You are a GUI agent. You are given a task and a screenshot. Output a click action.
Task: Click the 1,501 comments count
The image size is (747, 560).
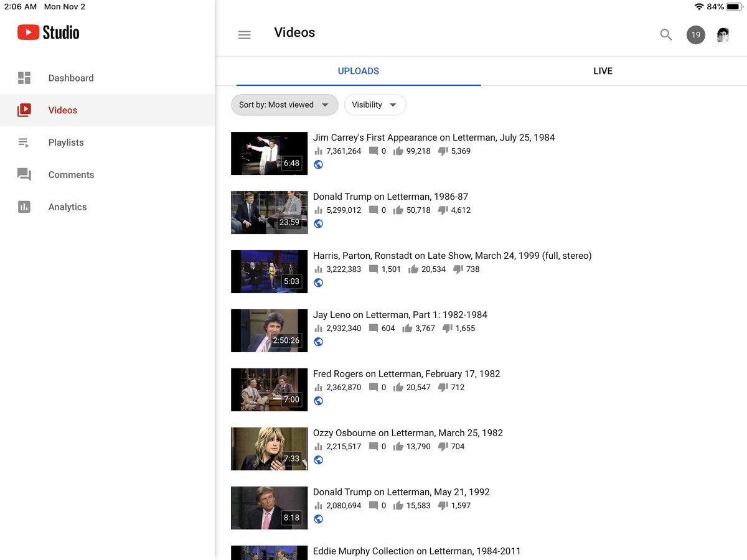(x=391, y=269)
